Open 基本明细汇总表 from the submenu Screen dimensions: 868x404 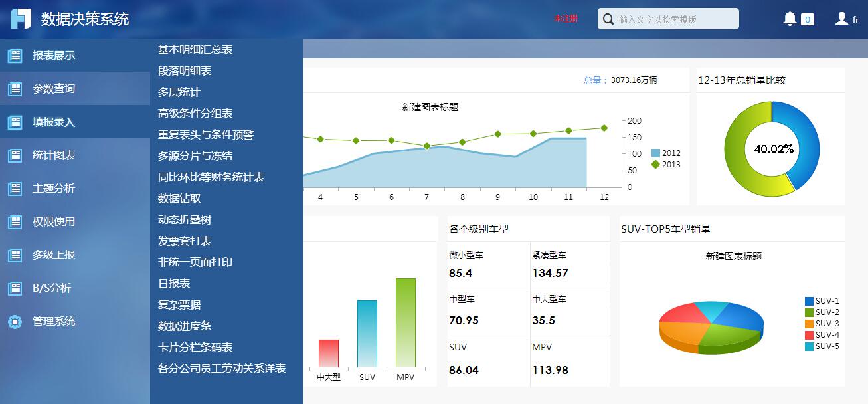[x=195, y=50]
